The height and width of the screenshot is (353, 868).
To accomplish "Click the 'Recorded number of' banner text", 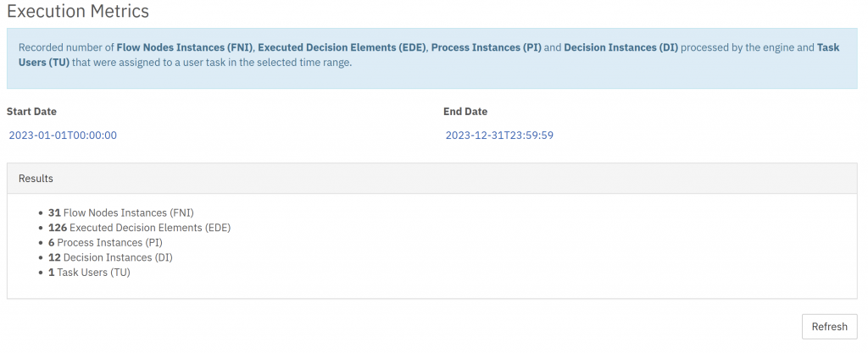I will pos(66,47).
